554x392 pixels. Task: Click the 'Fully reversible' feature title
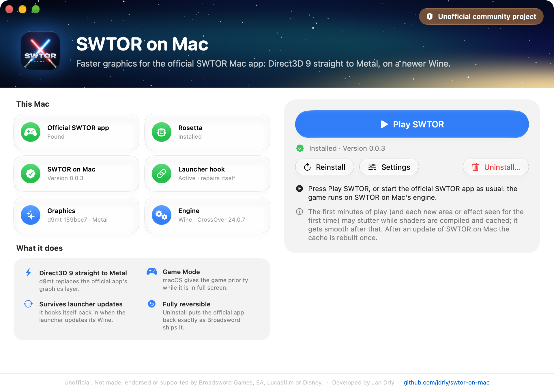coord(186,304)
